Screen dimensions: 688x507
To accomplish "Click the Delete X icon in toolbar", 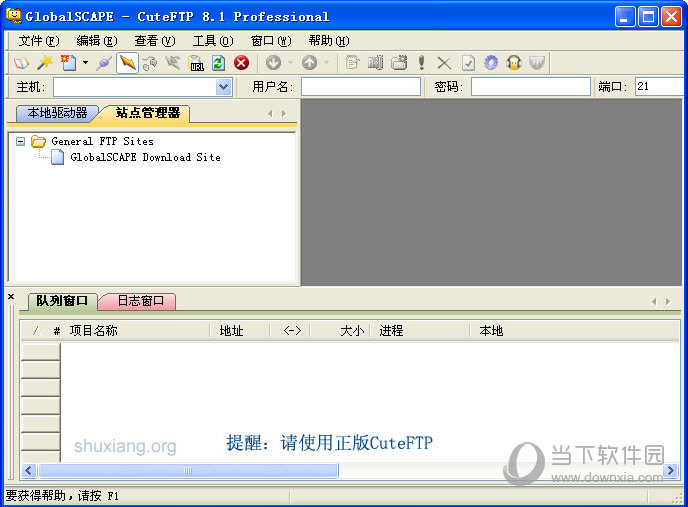I will pyautogui.click(x=444, y=63).
